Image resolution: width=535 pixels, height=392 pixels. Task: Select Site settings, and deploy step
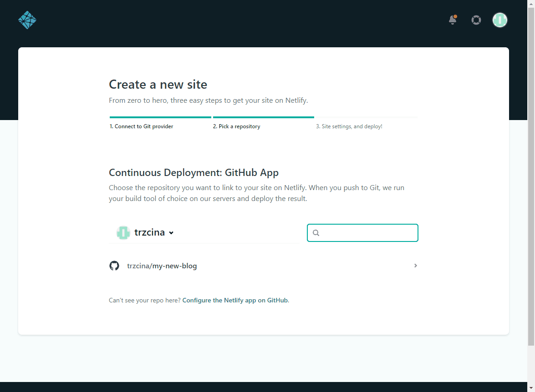(349, 126)
